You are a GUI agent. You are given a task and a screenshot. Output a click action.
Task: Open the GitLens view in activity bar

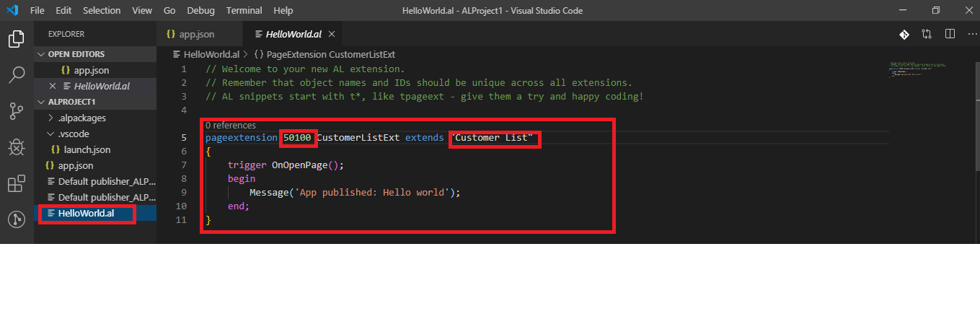(x=17, y=219)
